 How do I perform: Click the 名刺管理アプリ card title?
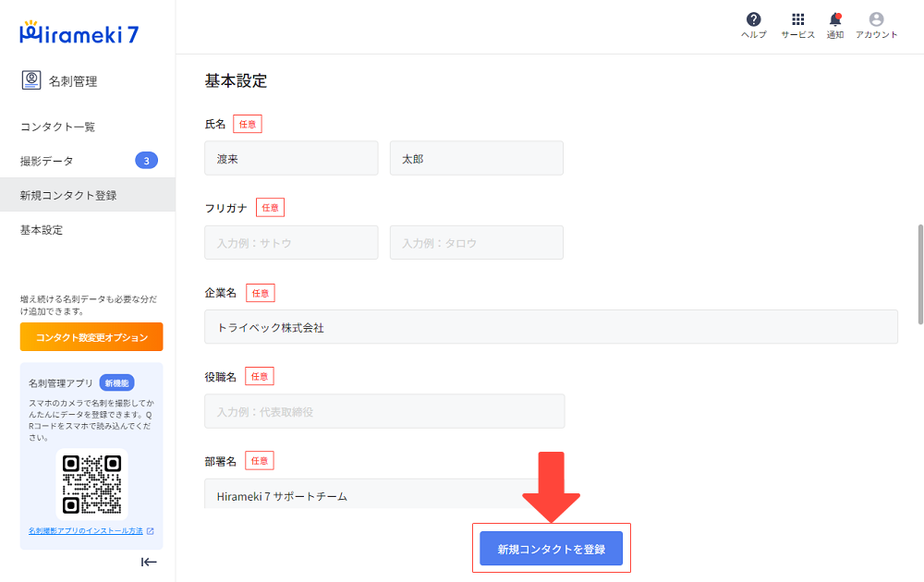61,382
